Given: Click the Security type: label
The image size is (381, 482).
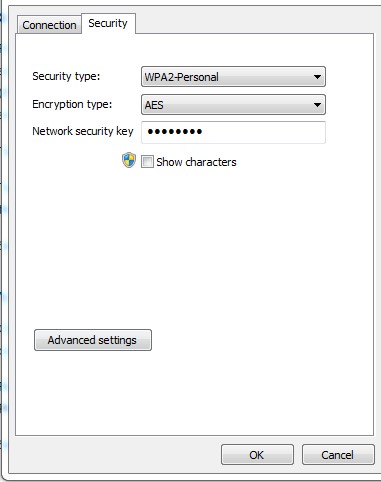Looking at the screenshot, I should coord(66,76).
